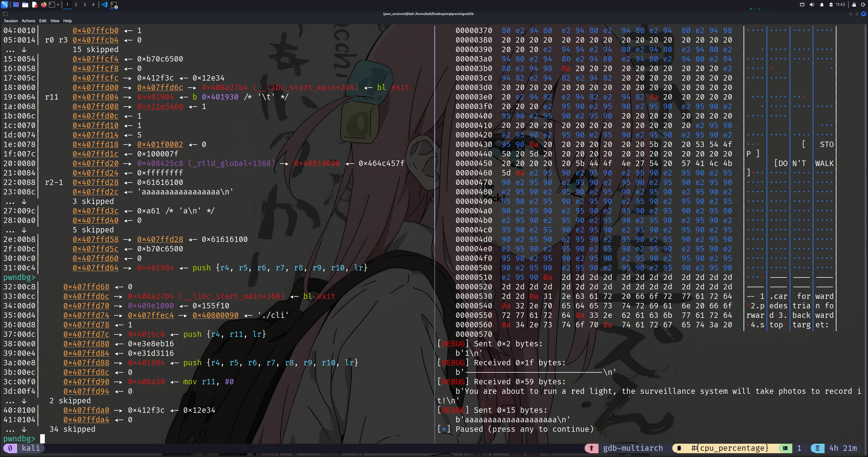Click the pink process icon in tmux status bar
The width and height of the screenshot is (868, 457).
(591, 448)
